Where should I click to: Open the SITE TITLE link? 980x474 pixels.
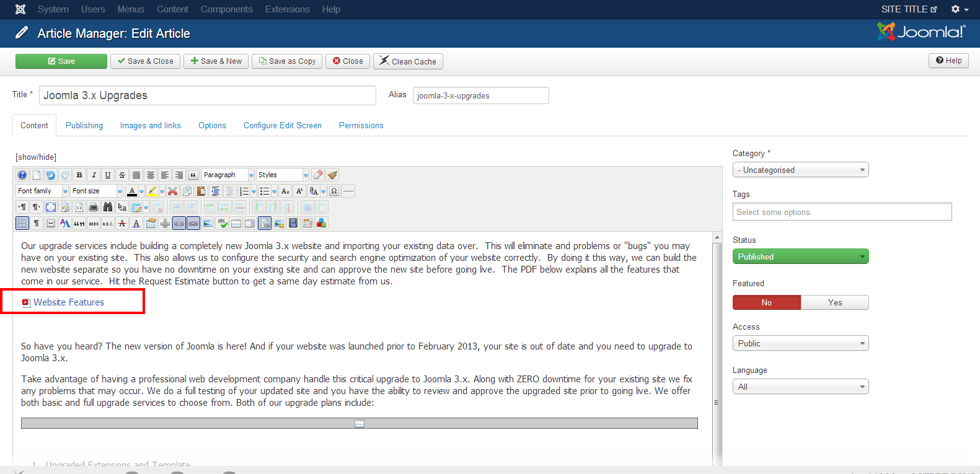[909, 9]
